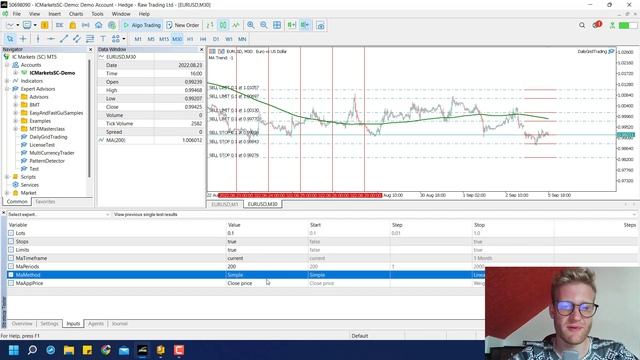Switch to the EURUSD,M1 chart tab
The width and height of the screenshot is (640, 360).
[x=225, y=204]
